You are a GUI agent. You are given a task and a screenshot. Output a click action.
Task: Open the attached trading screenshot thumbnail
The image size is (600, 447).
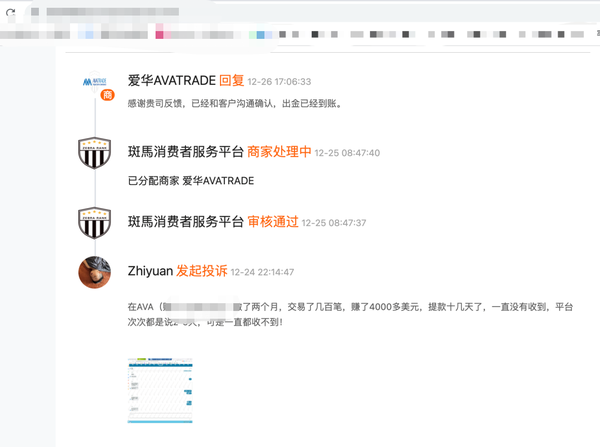[x=160, y=390]
